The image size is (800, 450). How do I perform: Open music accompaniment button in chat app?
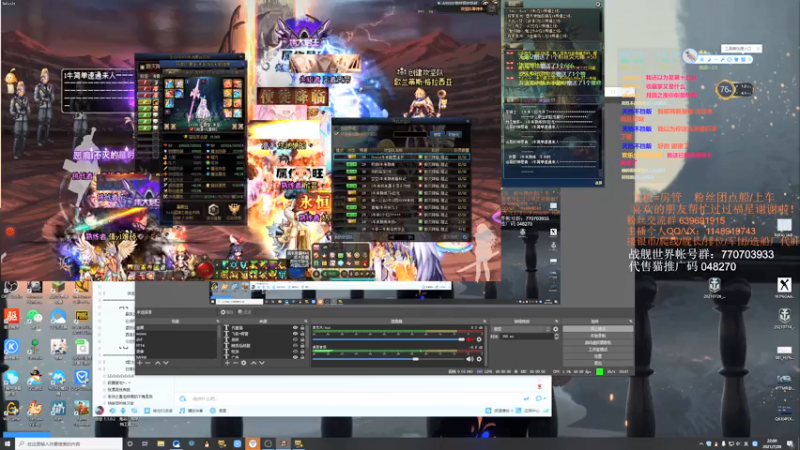tap(192, 410)
